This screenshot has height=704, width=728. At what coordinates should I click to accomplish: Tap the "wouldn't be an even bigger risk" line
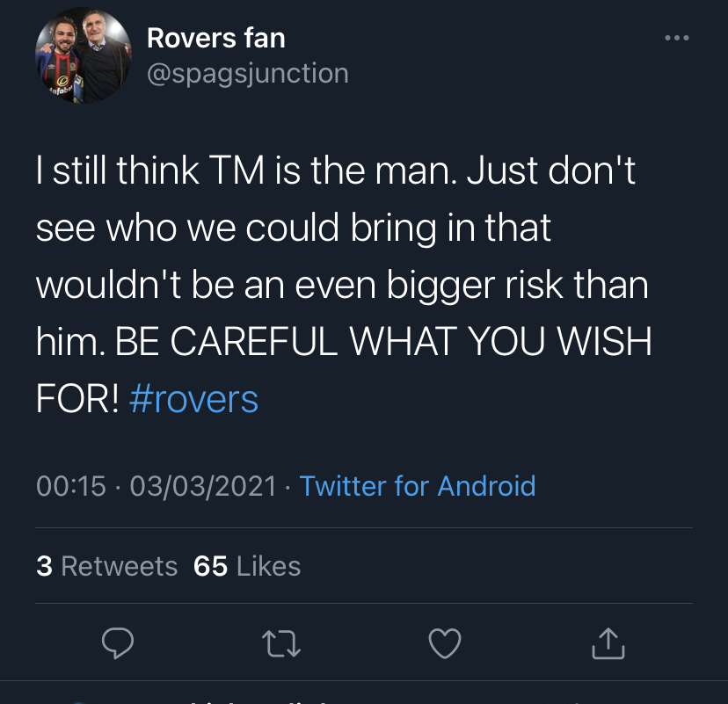(341, 286)
